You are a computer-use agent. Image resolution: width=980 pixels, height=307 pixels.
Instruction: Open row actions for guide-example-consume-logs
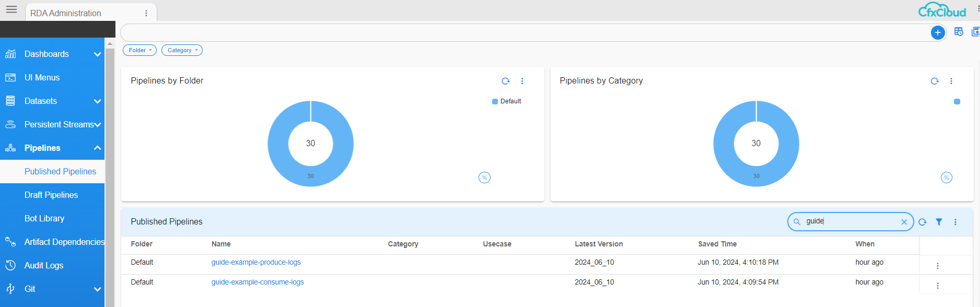click(x=937, y=286)
